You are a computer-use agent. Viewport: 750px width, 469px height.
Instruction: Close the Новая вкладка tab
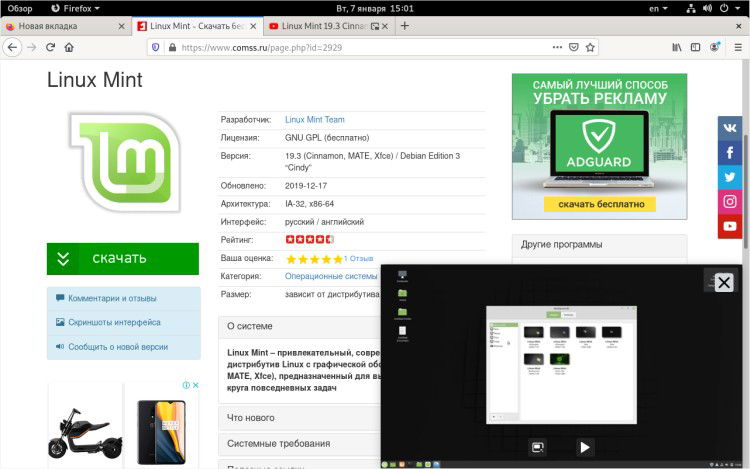point(121,26)
